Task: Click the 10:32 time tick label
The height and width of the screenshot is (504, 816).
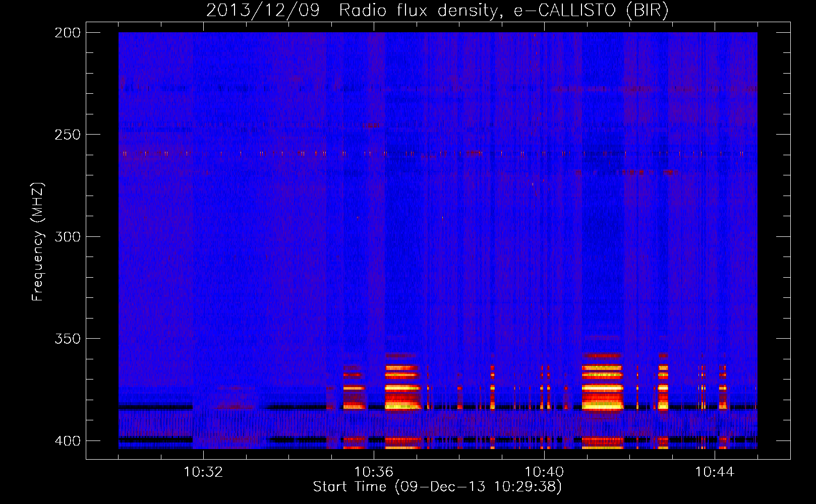Action: point(203,472)
